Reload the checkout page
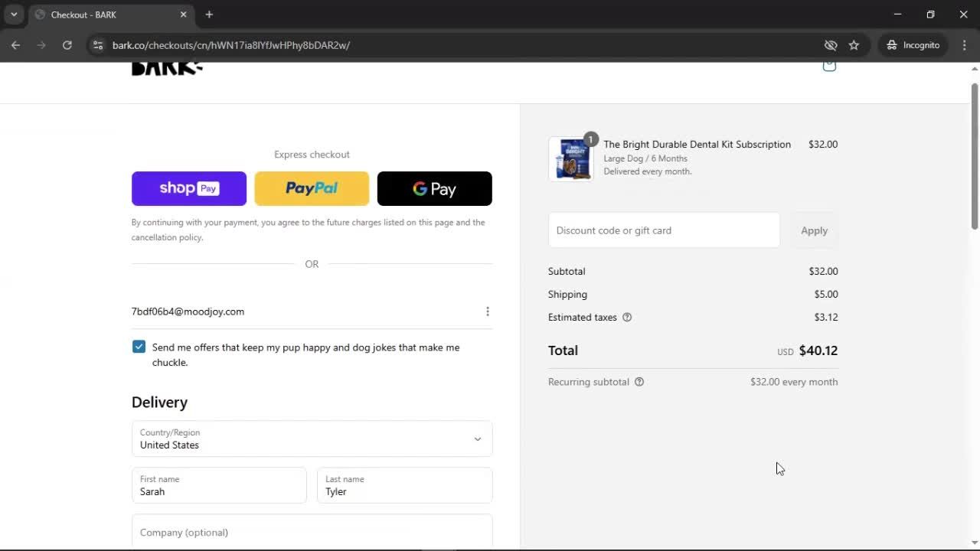The height and width of the screenshot is (551, 980). (67, 45)
